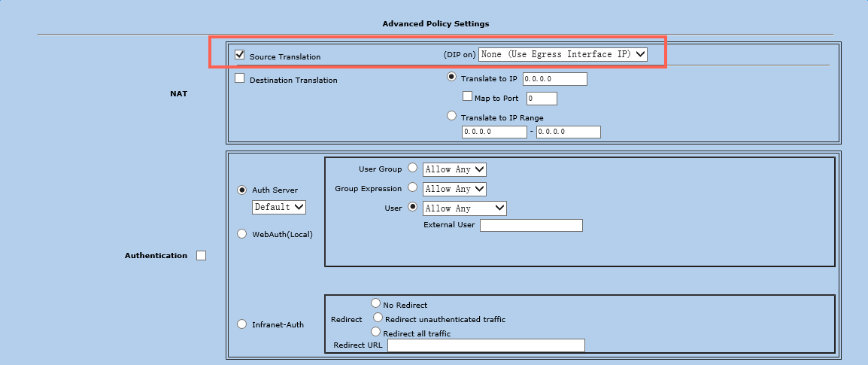This screenshot has width=868, height=365.
Task: Click the External User input field
Action: 532,226
